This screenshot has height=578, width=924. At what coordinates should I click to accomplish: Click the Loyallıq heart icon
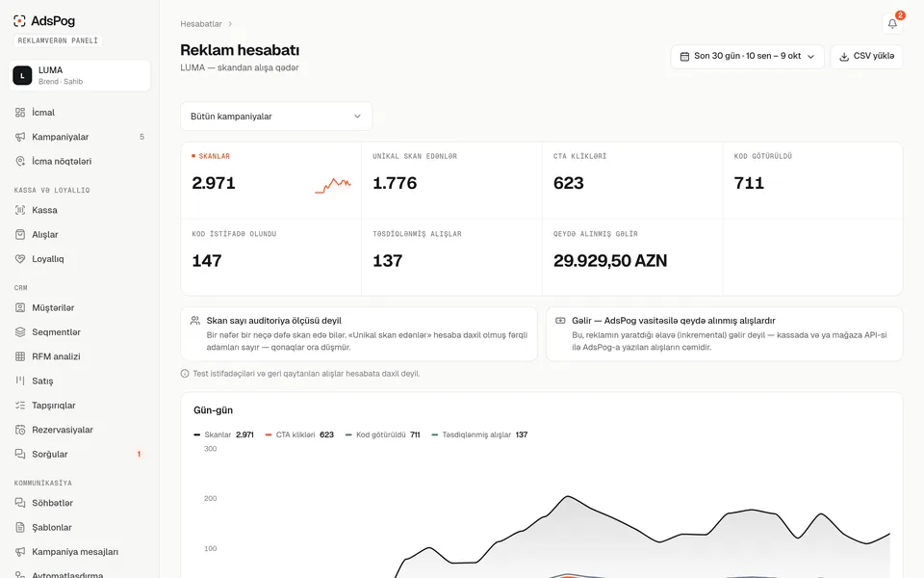click(20, 259)
